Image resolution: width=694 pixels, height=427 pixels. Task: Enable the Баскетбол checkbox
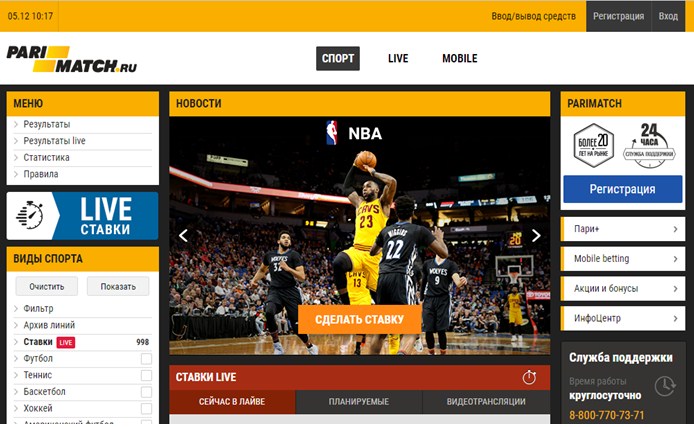click(x=146, y=392)
